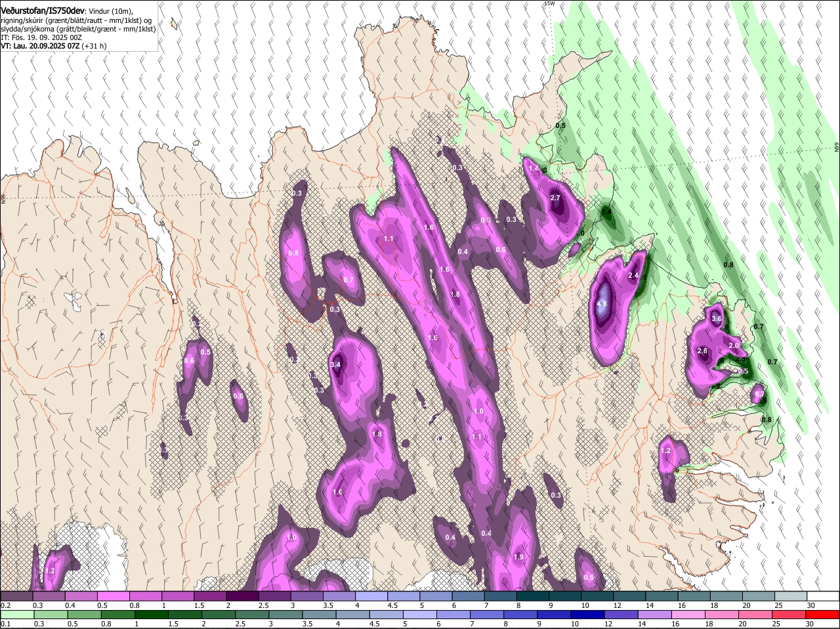Select the first swatch after 0.2 in the snow legend

coord(16,596)
